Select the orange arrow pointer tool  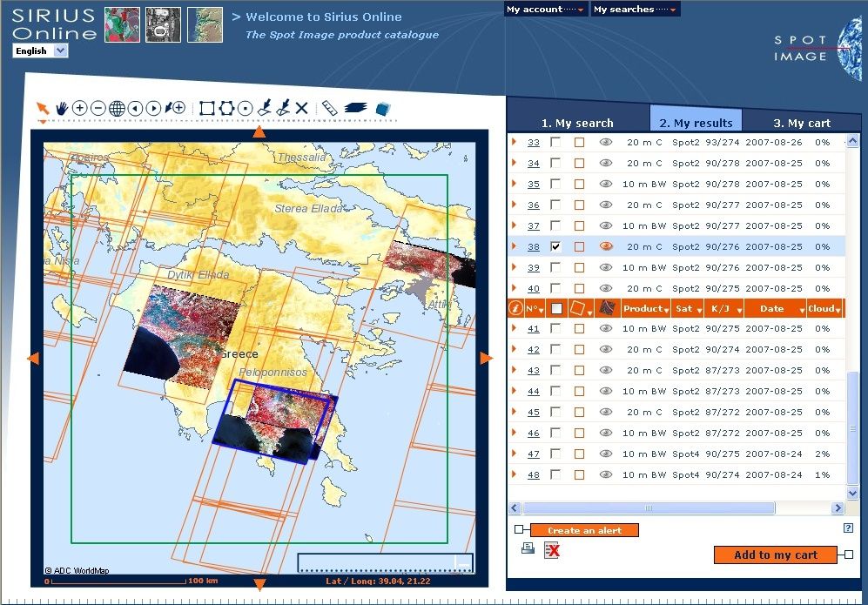click(42, 109)
